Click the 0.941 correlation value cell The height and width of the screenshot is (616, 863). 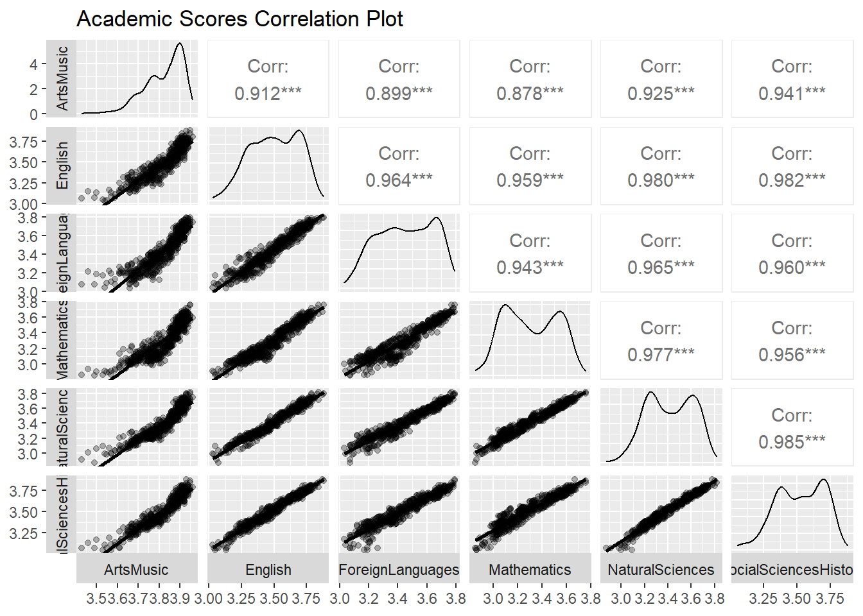coord(792,80)
